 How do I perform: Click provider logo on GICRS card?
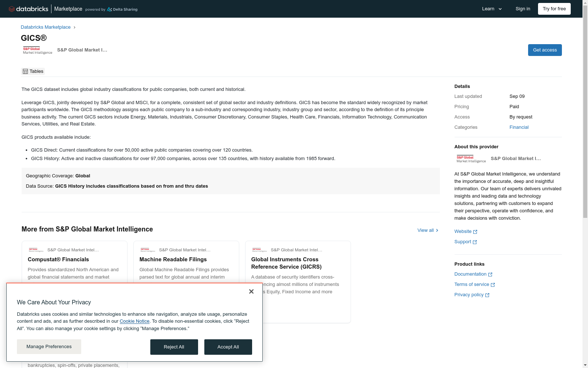click(x=259, y=250)
